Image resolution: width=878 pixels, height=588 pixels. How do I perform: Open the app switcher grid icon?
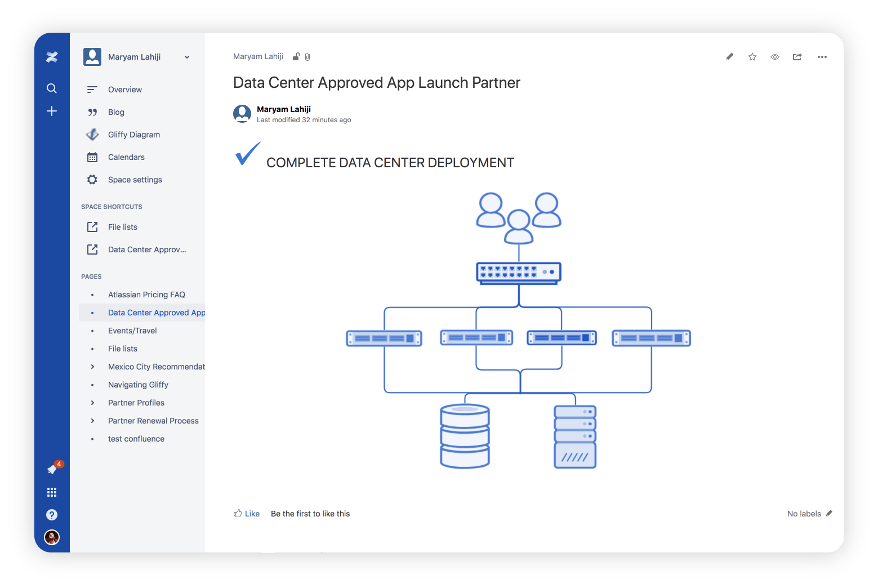[x=52, y=492]
